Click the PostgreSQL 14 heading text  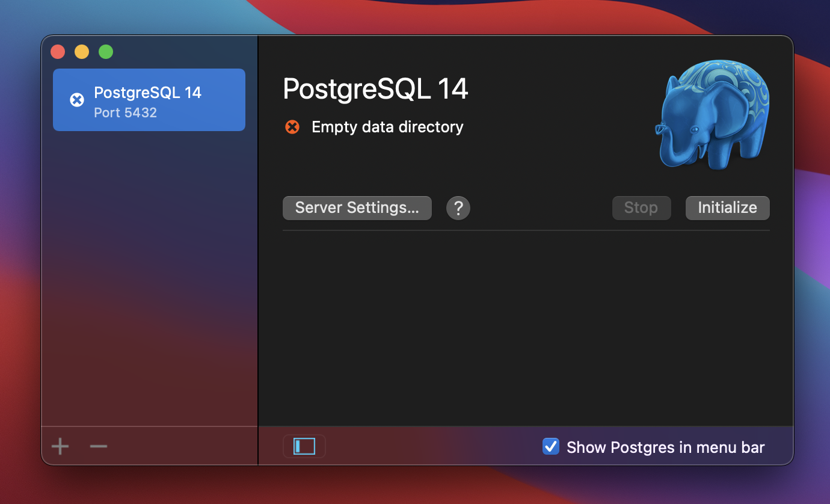coord(376,89)
